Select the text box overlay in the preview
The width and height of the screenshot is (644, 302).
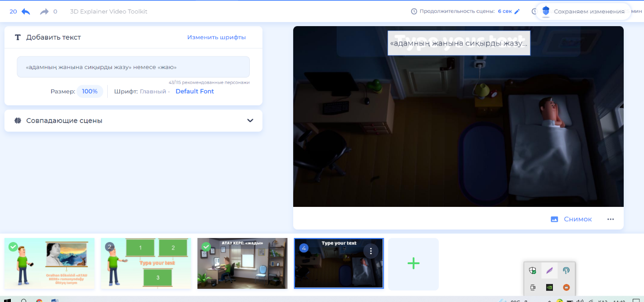click(x=459, y=43)
